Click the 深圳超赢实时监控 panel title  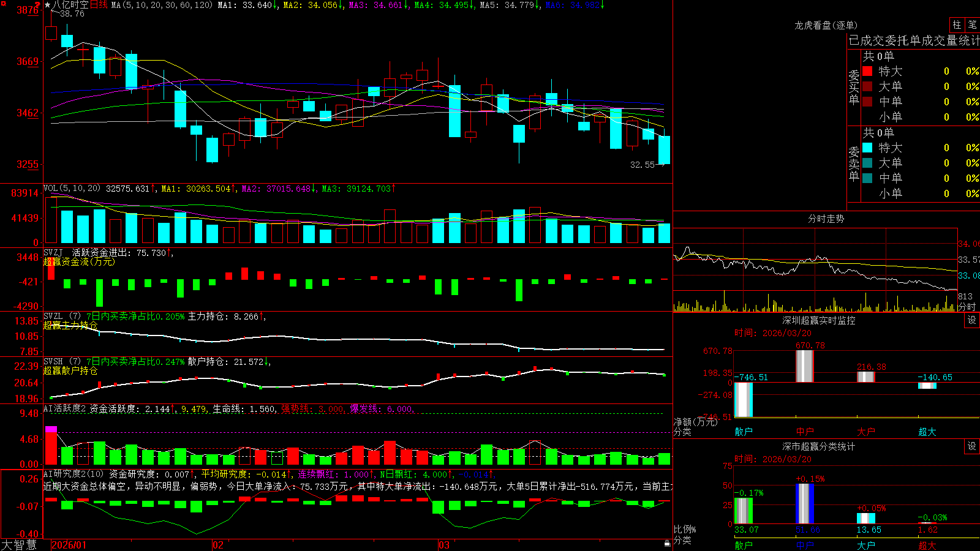(x=819, y=320)
